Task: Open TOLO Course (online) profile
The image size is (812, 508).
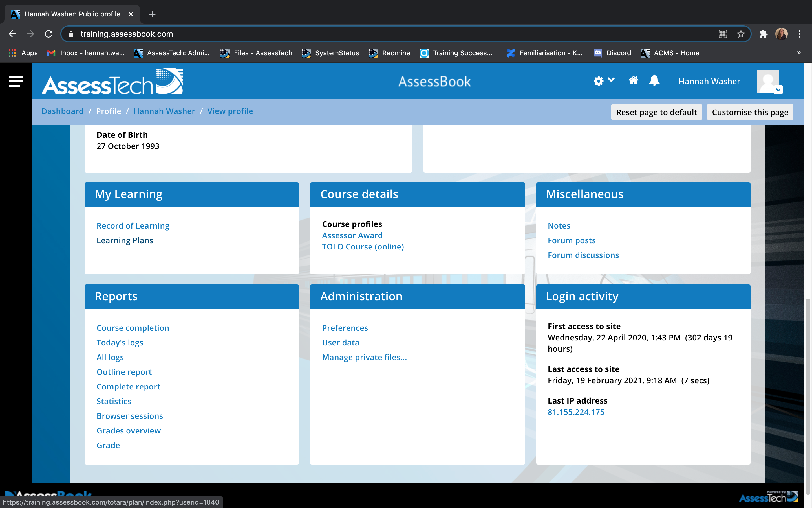Action: 363,247
